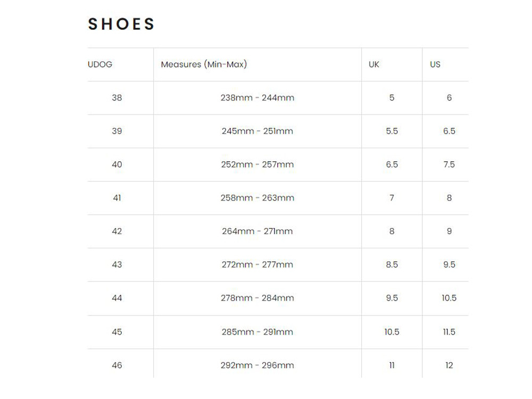Viewport: 532px width, 399px height.
Task: Click the UK column header
Action: 374,64
